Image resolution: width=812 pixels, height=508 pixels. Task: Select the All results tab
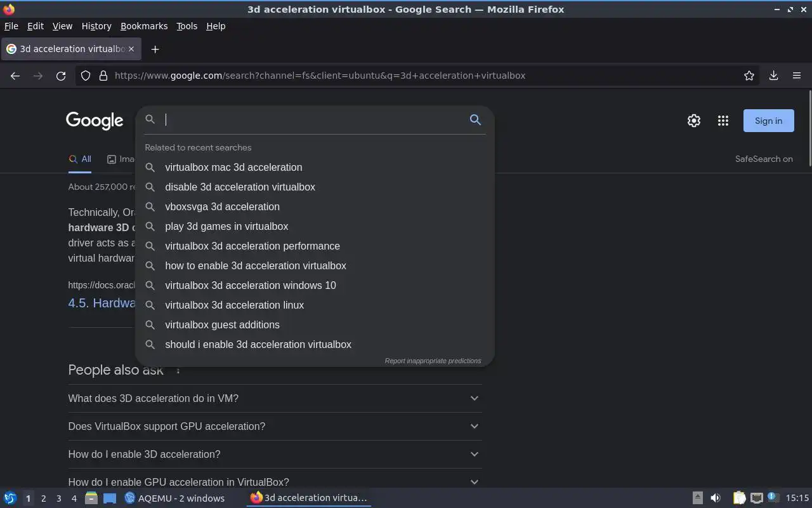pos(80,159)
